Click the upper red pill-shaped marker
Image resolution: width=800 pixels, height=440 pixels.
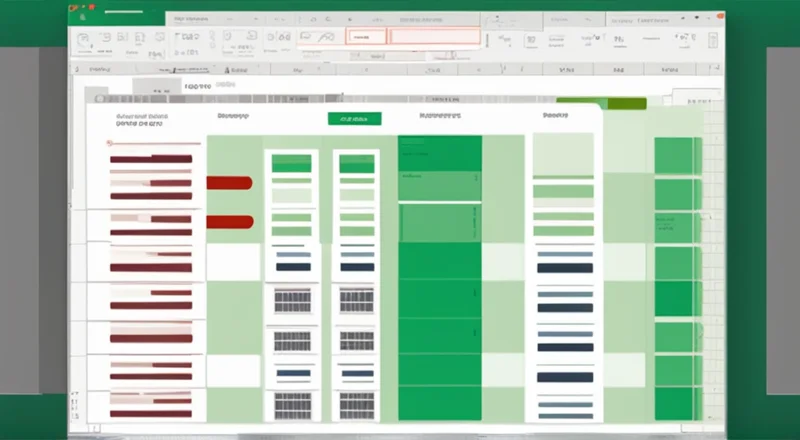(x=229, y=183)
